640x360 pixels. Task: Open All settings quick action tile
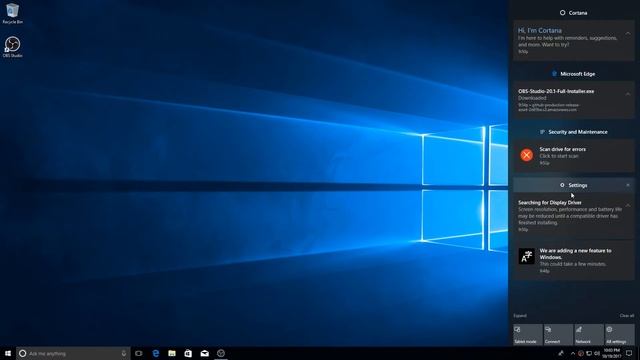pos(620,335)
